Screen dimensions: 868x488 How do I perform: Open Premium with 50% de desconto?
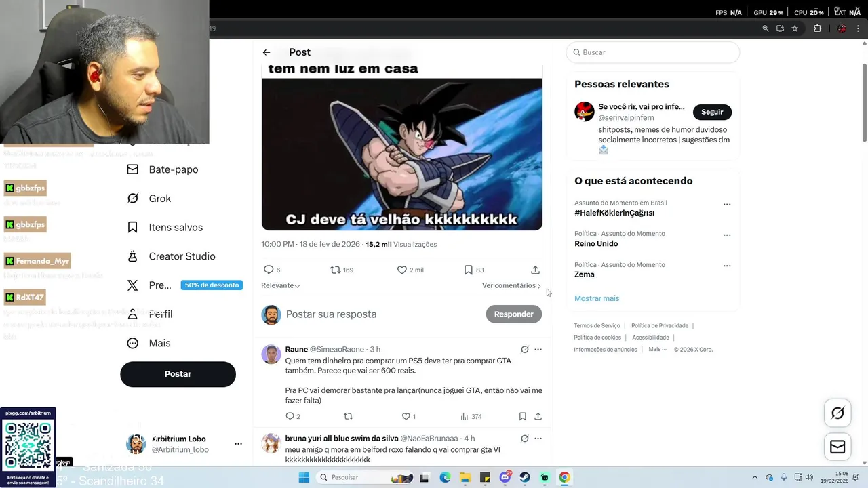183,285
